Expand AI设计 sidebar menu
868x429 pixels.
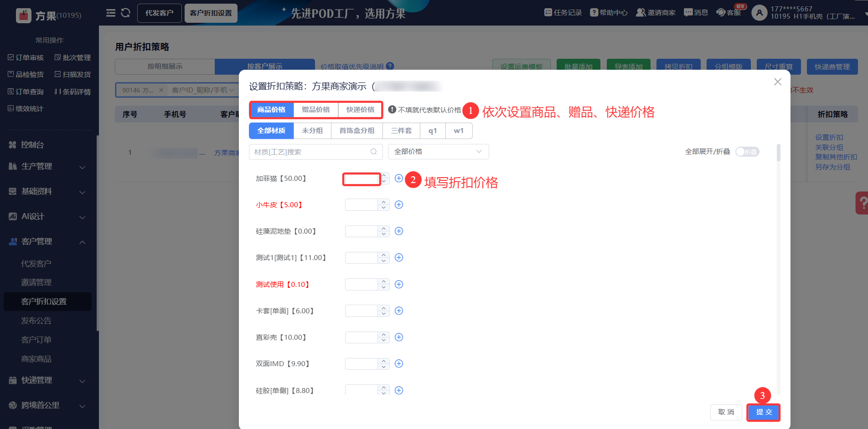(47, 217)
